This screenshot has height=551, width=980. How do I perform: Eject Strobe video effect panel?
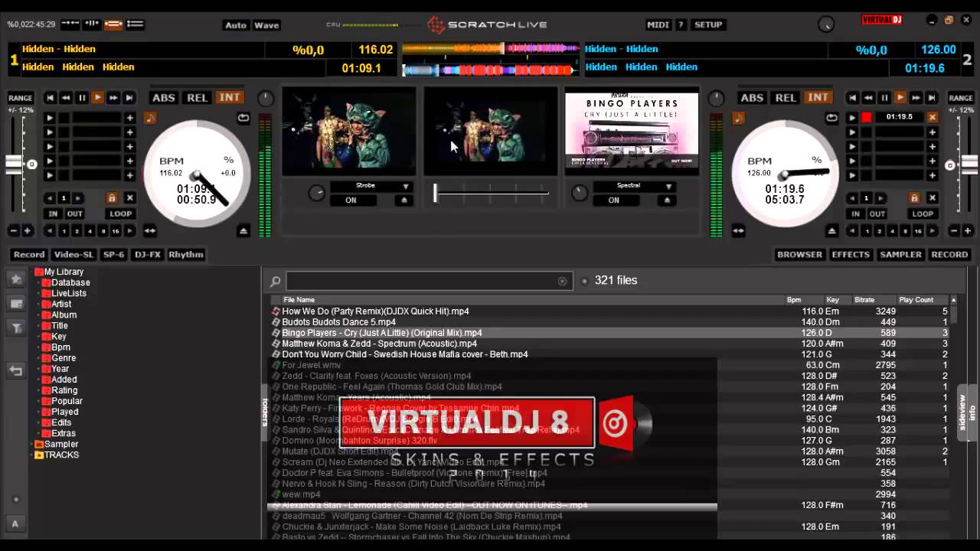pos(403,200)
